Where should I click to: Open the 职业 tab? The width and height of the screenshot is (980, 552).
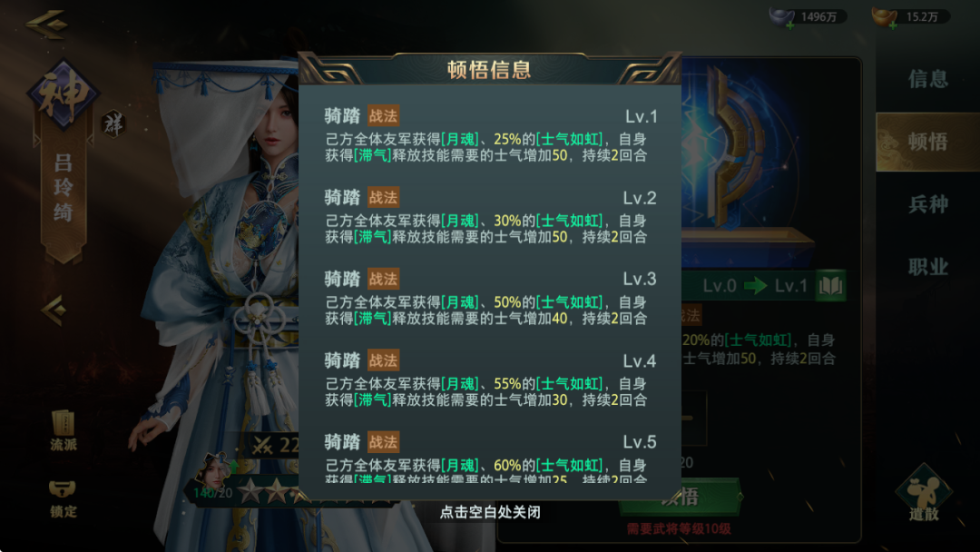point(927,267)
